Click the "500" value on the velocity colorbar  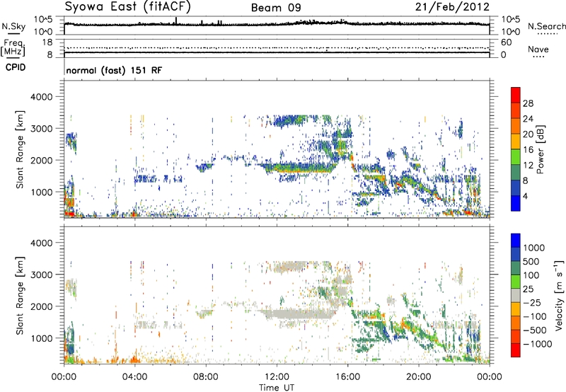(531, 262)
